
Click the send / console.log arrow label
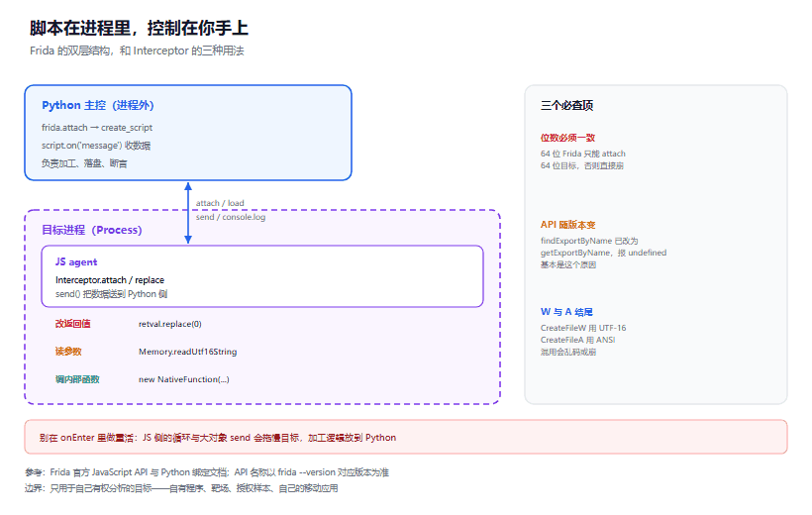click(x=231, y=217)
